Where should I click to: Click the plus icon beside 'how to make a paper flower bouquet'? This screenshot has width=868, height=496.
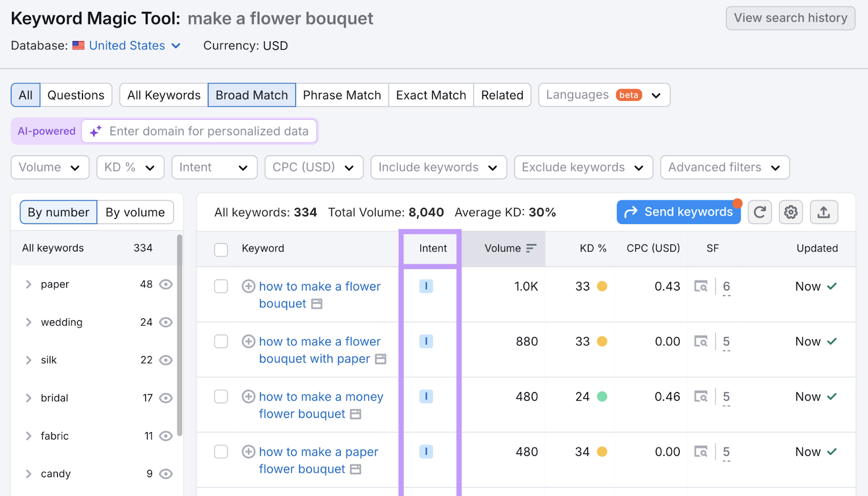pos(248,452)
